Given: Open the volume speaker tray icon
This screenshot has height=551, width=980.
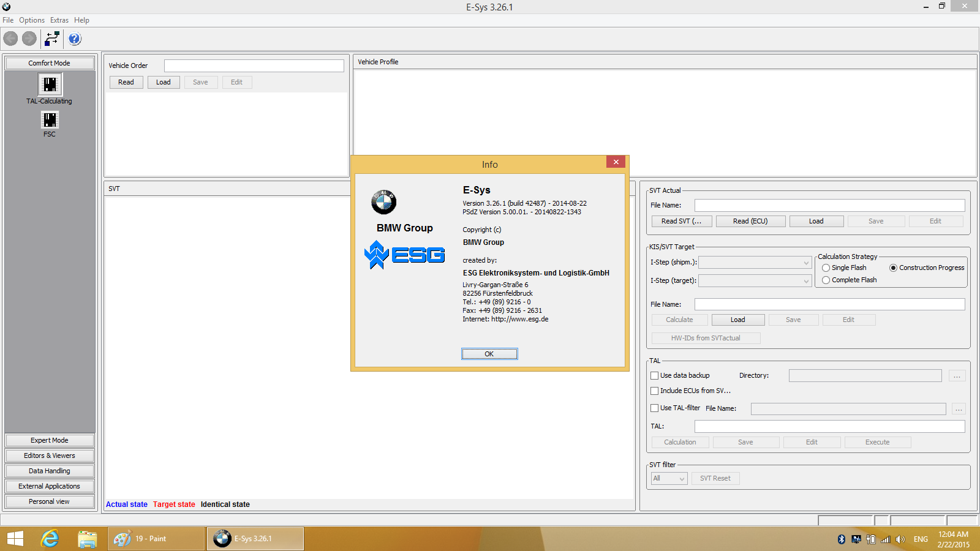Looking at the screenshot, I should coord(900,539).
